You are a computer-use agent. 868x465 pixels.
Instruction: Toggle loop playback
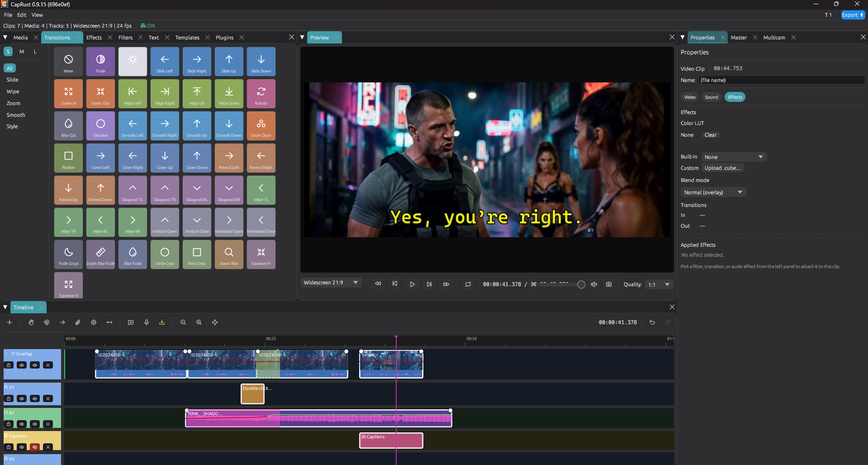click(x=468, y=284)
